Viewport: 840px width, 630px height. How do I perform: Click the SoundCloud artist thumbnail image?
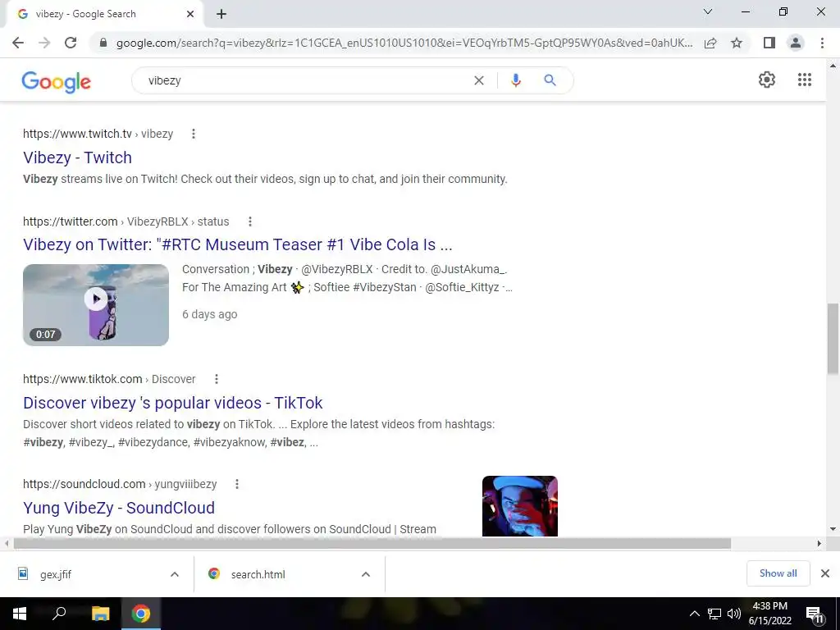click(519, 506)
